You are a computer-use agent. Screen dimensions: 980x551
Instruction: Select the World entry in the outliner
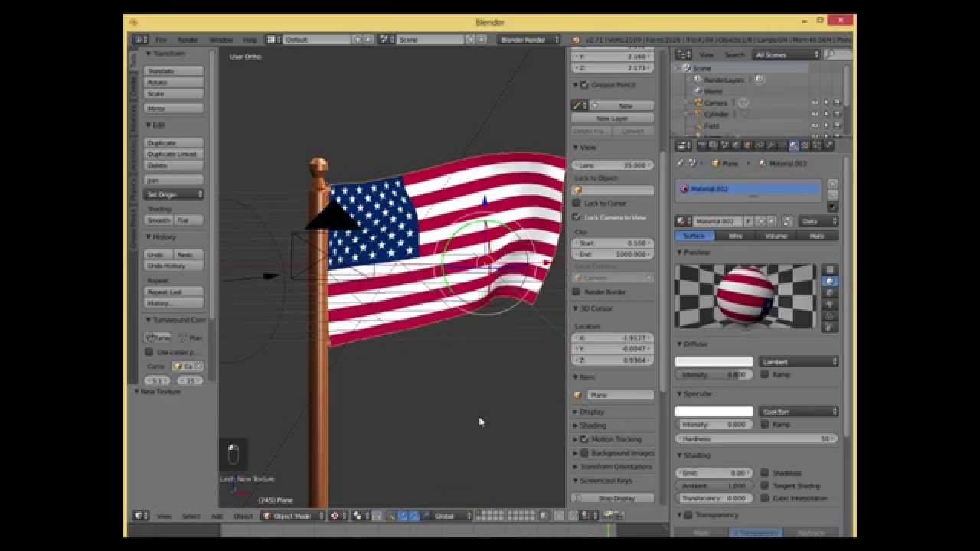pyautogui.click(x=712, y=91)
